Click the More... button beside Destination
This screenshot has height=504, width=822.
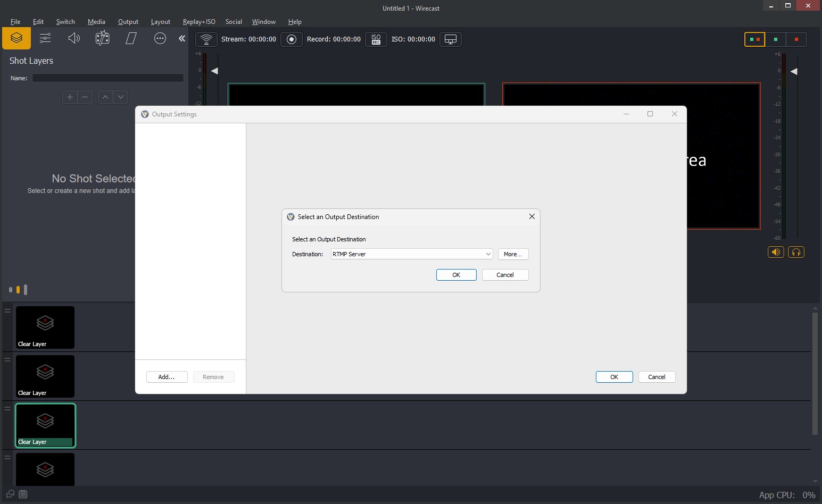tap(513, 254)
